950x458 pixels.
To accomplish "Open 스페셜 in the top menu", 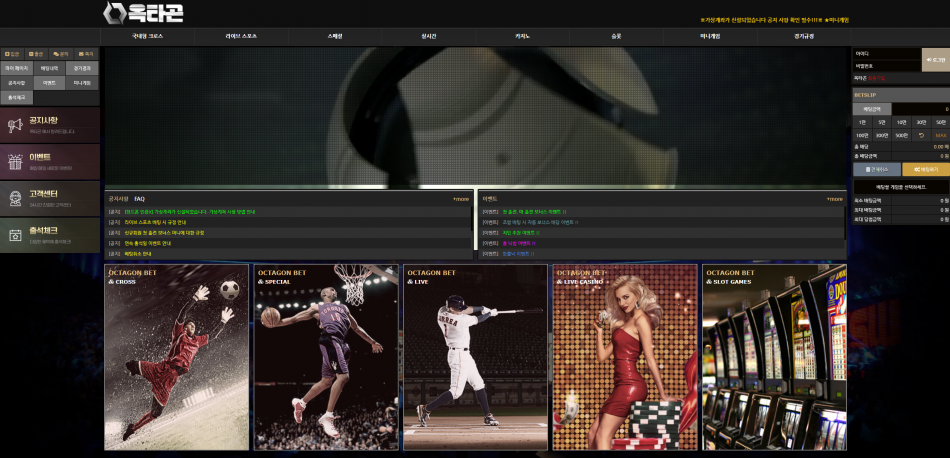I will (334, 36).
